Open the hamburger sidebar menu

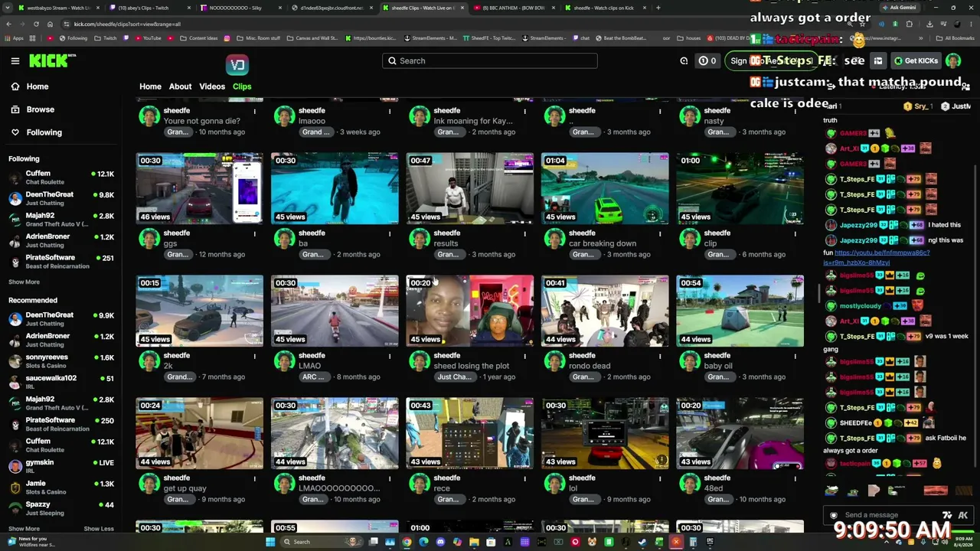pos(15,60)
